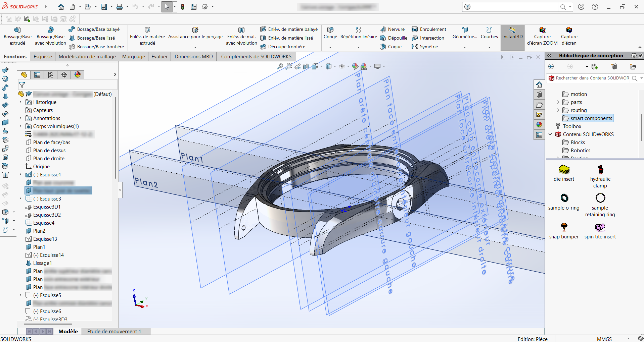Choose Découpe frontière
644x342 pixels.
point(283,47)
